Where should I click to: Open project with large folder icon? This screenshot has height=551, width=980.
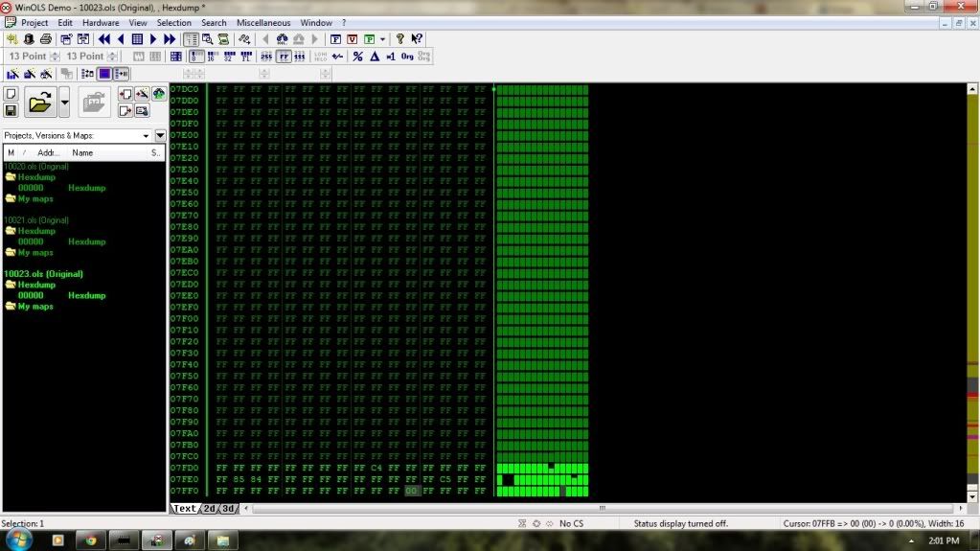tap(40, 102)
